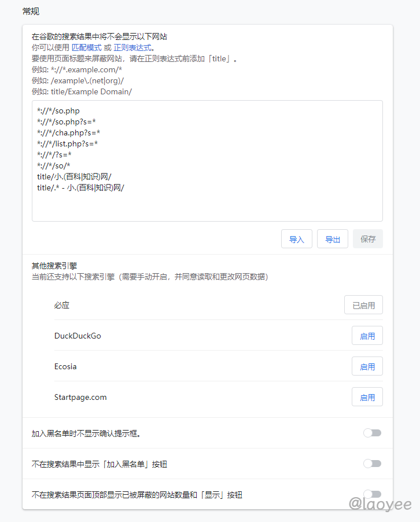The image size is (420, 522).
Task: Toggle 加入黑名单时不显示确认提示框 switch
Action: (372, 433)
